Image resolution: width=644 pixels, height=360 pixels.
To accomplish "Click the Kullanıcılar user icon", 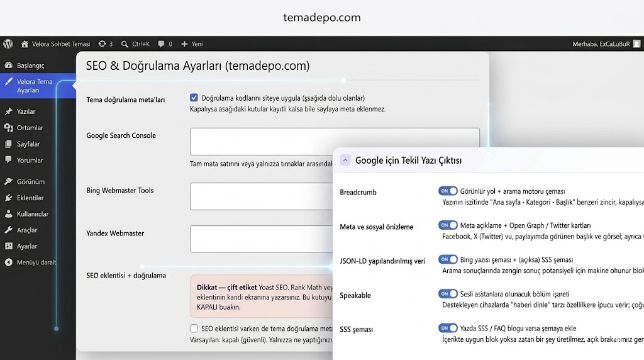I will 9,214.
